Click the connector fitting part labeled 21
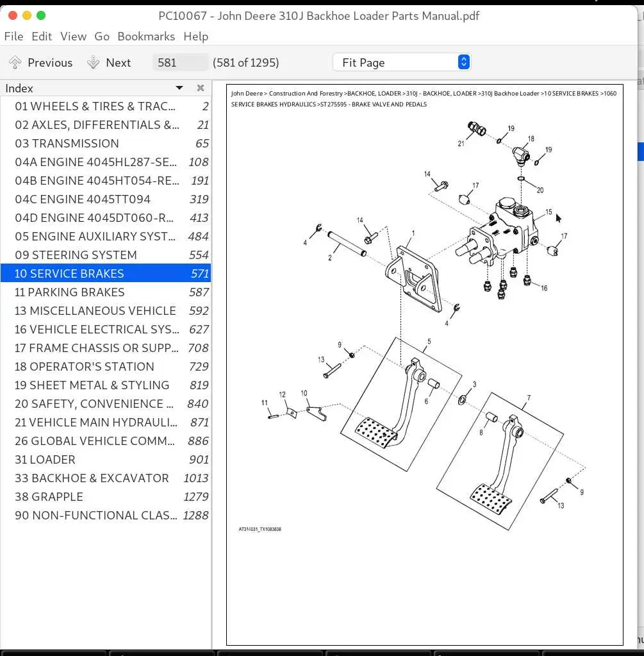This screenshot has height=656, width=644. coord(476,128)
